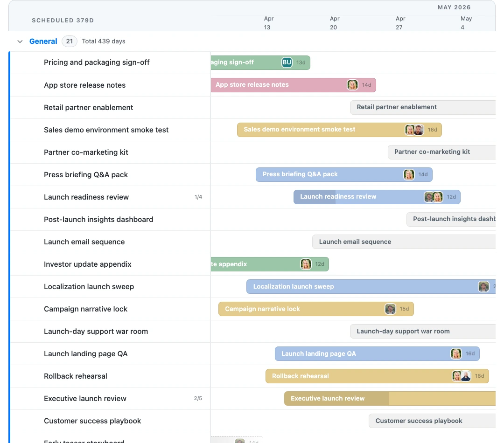Select Launch-day support war room row
The image size is (504, 443).
111,331
